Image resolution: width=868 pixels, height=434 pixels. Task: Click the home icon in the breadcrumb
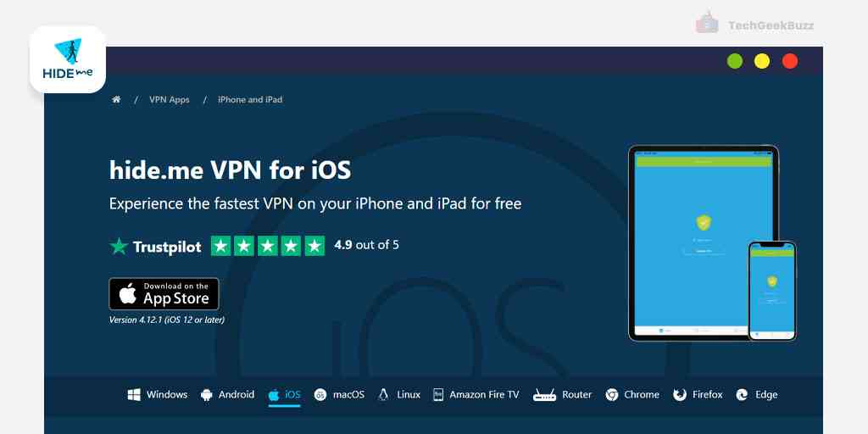point(116,100)
